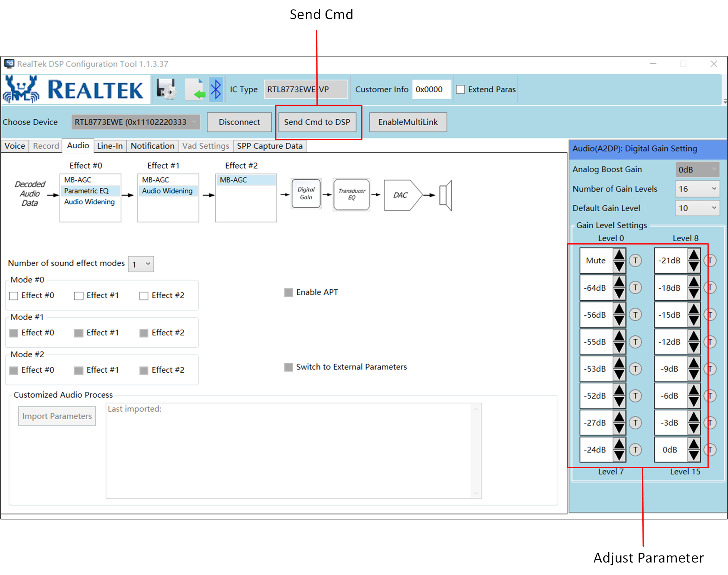The width and height of the screenshot is (728, 575).
Task: Open the Number of Gain Levels dropdown
Action: point(697,189)
